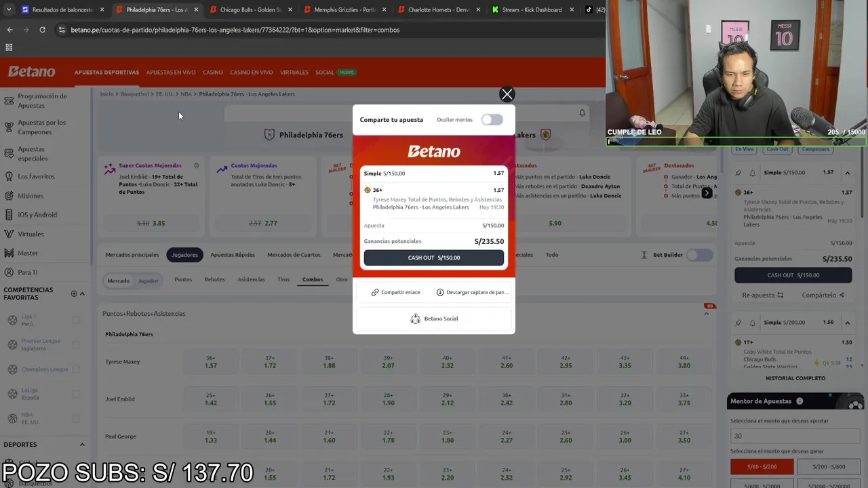Image resolution: width=868 pixels, height=488 pixels.
Task: Open Master in sidebar
Action: click(28, 253)
